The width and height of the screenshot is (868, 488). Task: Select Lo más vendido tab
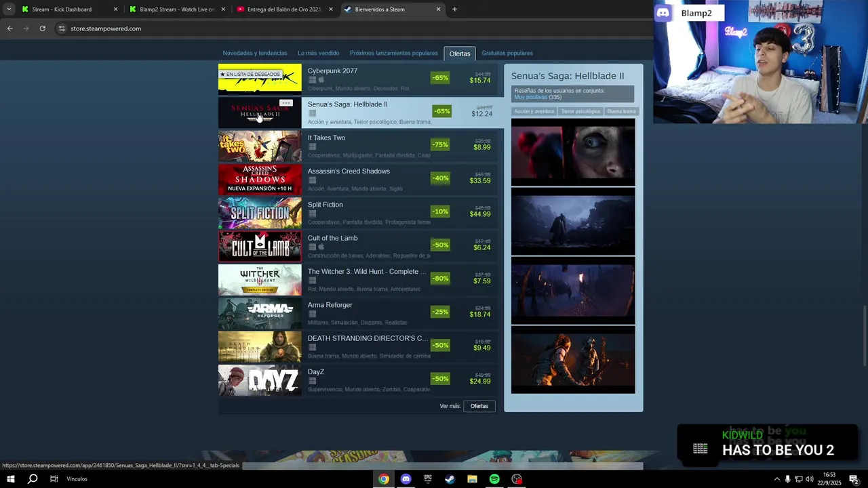[318, 53]
